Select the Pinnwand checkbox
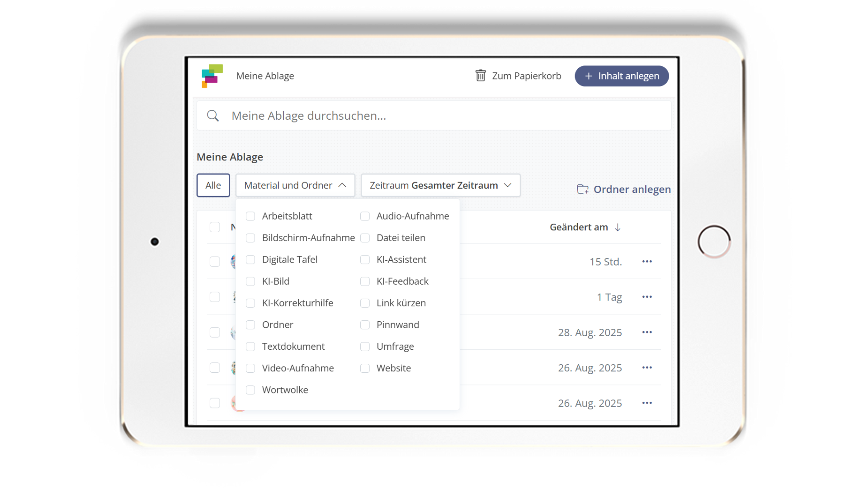The height and width of the screenshot is (488, 868). [365, 325]
